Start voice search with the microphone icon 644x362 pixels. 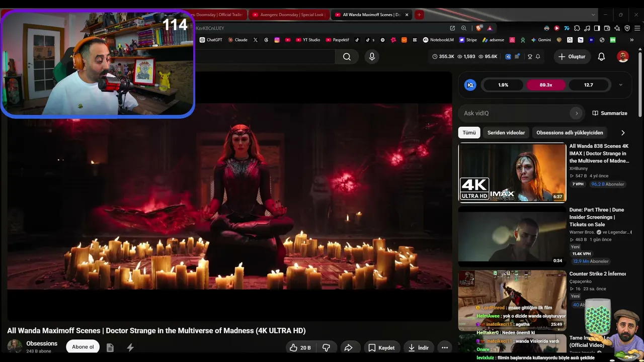click(372, 57)
